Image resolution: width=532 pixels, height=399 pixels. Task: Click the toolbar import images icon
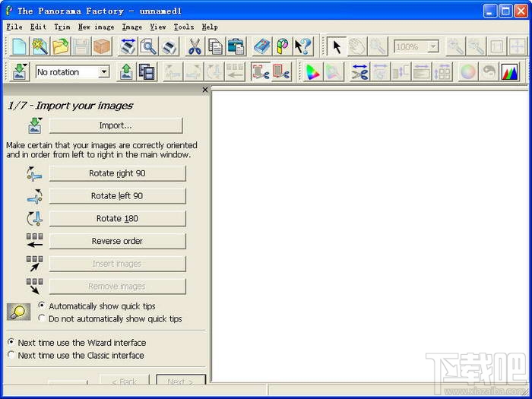point(20,71)
